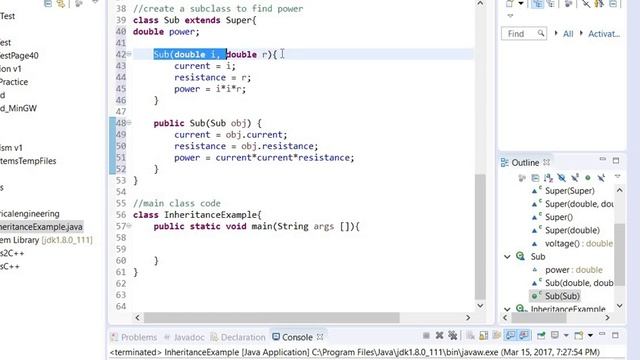Click the Activat... task link
Screen dimensions: 640x360
[604, 34]
